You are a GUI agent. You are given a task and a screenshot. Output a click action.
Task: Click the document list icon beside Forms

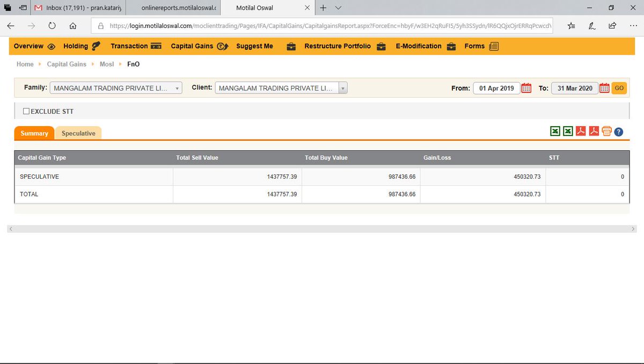[x=494, y=47]
